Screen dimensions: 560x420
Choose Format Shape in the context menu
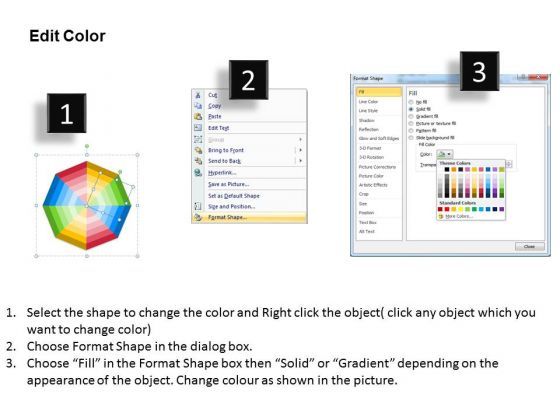tap(249, 217)
